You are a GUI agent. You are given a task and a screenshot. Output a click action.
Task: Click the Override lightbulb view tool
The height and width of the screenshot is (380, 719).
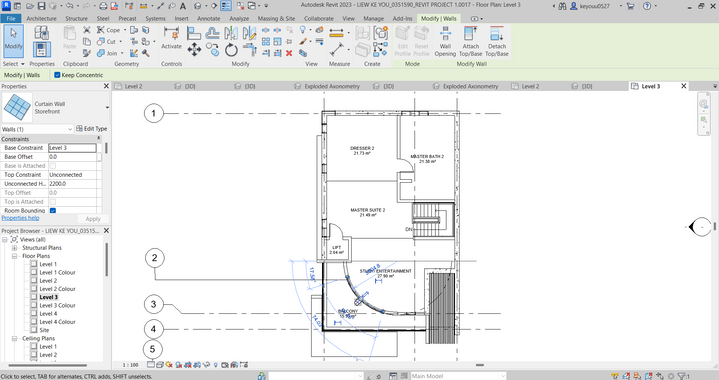(303, 30)
